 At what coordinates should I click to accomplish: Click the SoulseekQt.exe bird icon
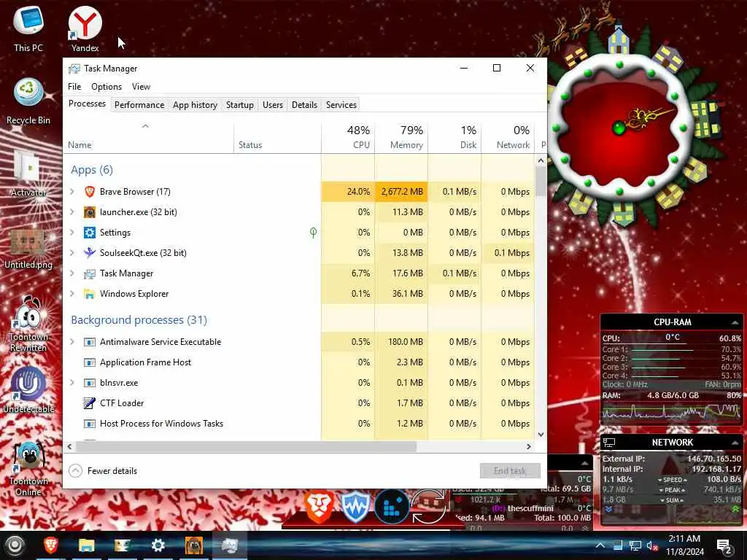coord(90,253)
